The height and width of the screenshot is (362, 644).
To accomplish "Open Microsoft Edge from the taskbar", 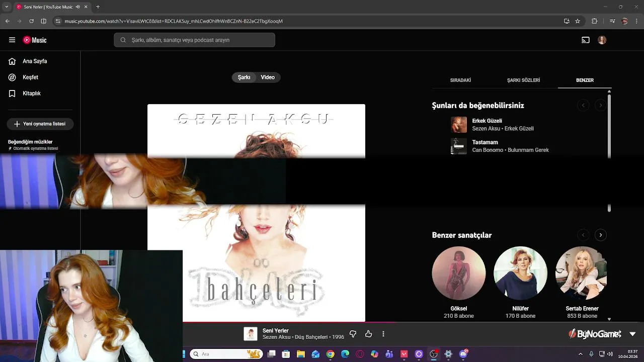I will (x=345, y=354).
